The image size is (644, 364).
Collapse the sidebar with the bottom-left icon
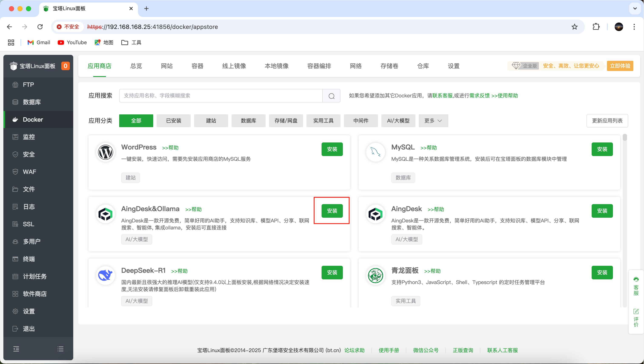pos(16,348)
